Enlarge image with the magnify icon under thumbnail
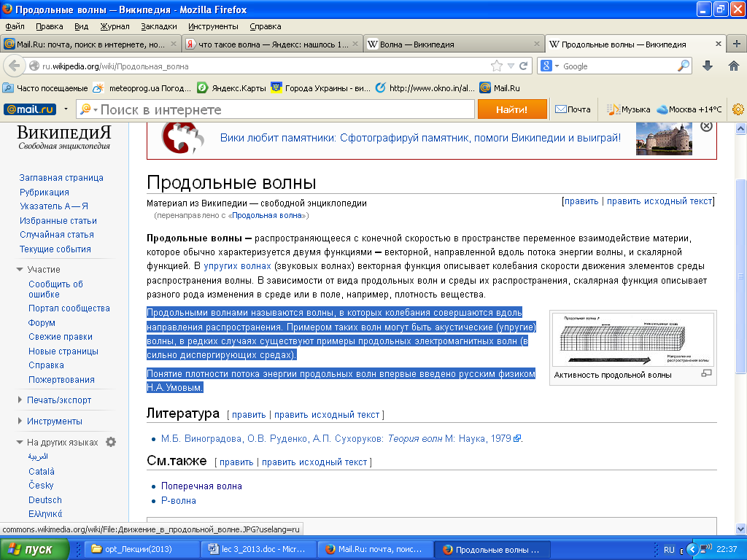Viewport: 747px width, 560px height. 706,374
